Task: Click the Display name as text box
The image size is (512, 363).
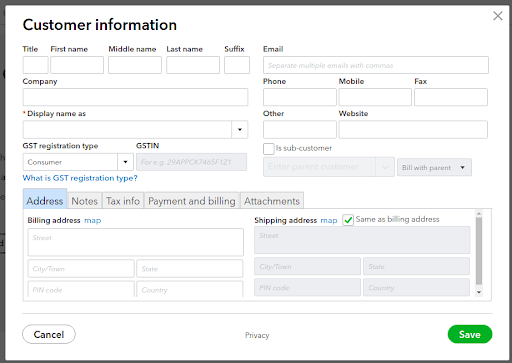Action: [127, 129]
